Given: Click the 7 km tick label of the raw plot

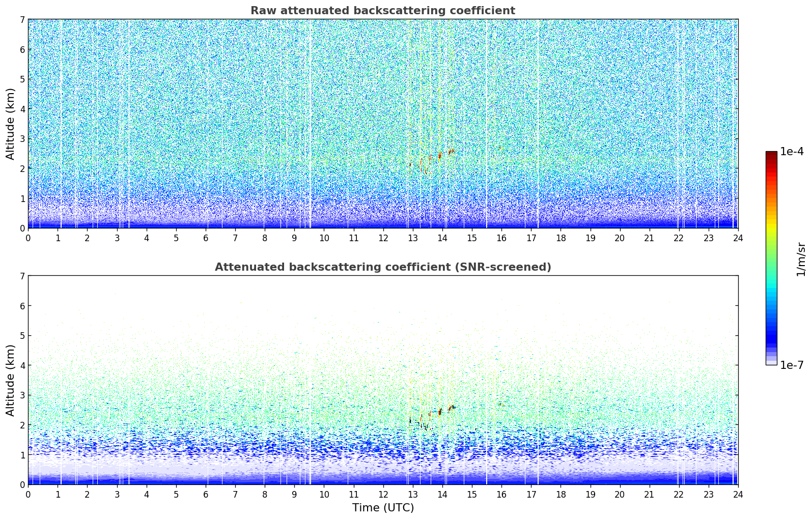Looking at the screenshot, I should 22,20.
